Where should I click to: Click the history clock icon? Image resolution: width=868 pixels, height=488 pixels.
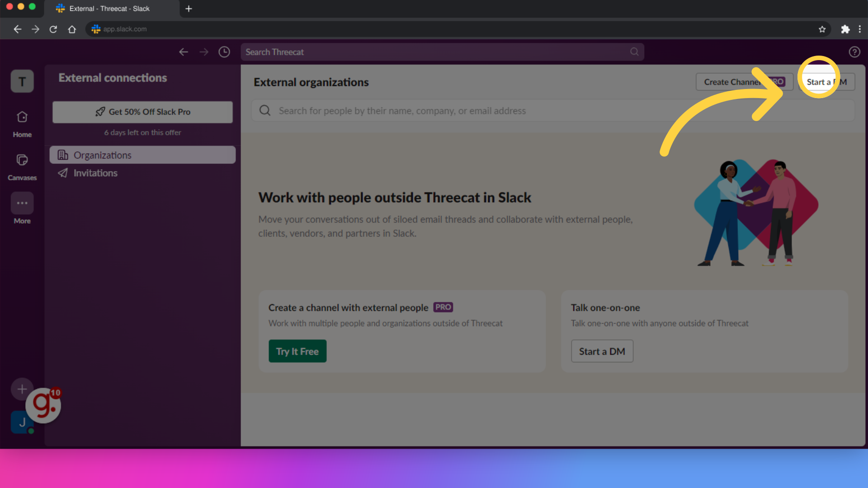click(x=224, y=52)
